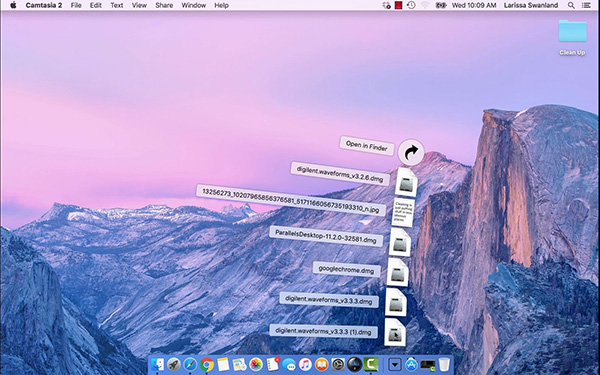Open googlechrome.dmg disk image icon in stack
Viewport: 600px width, 375px height.
click(x=398, y=272)
